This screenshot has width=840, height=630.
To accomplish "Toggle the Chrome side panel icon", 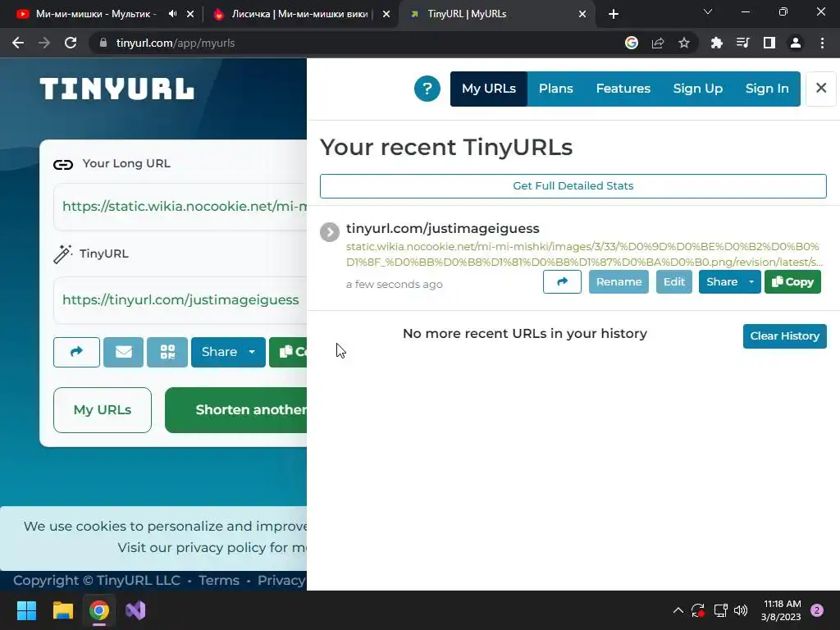I will pos(769,43).
